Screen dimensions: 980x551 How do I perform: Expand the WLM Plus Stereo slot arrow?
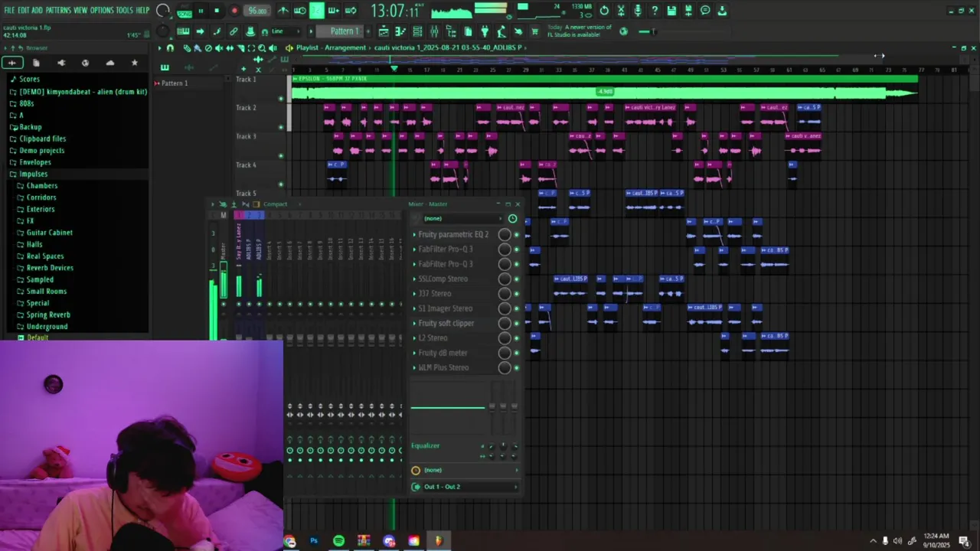tap(415, 368)
